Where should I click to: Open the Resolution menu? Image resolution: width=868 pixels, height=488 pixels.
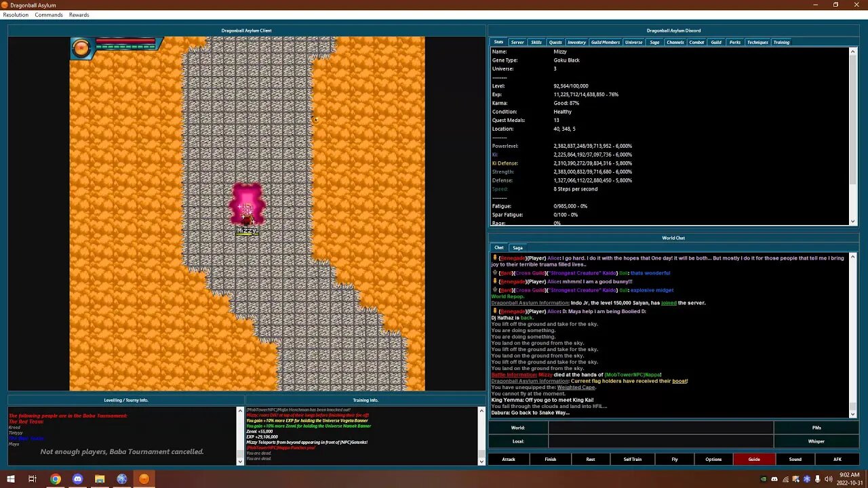click(x=16, y=15)
